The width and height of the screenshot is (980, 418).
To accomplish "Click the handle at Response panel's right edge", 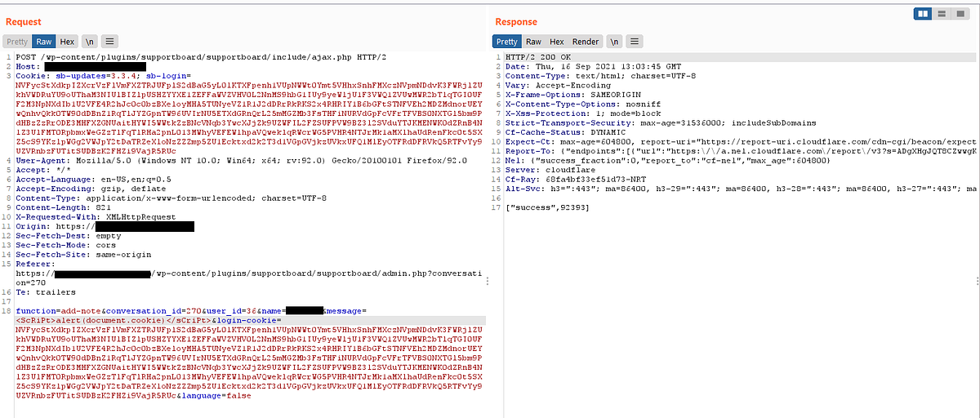I will coord(977,280).
